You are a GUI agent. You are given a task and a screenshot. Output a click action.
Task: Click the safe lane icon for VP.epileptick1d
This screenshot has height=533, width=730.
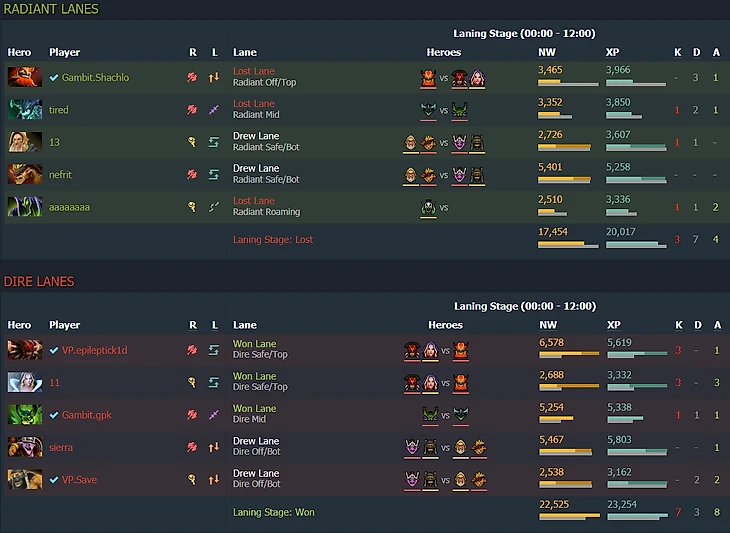[x=213, y=350]
